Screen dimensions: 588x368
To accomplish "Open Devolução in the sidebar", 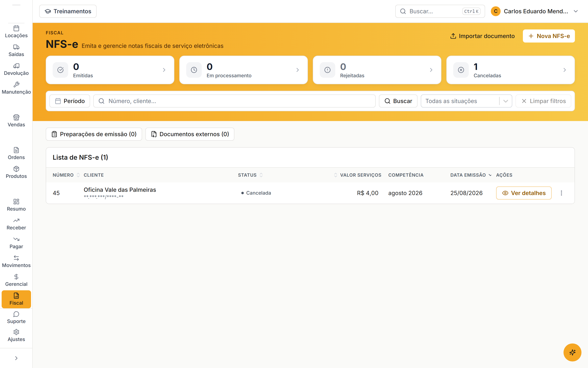I will (16, 69).
